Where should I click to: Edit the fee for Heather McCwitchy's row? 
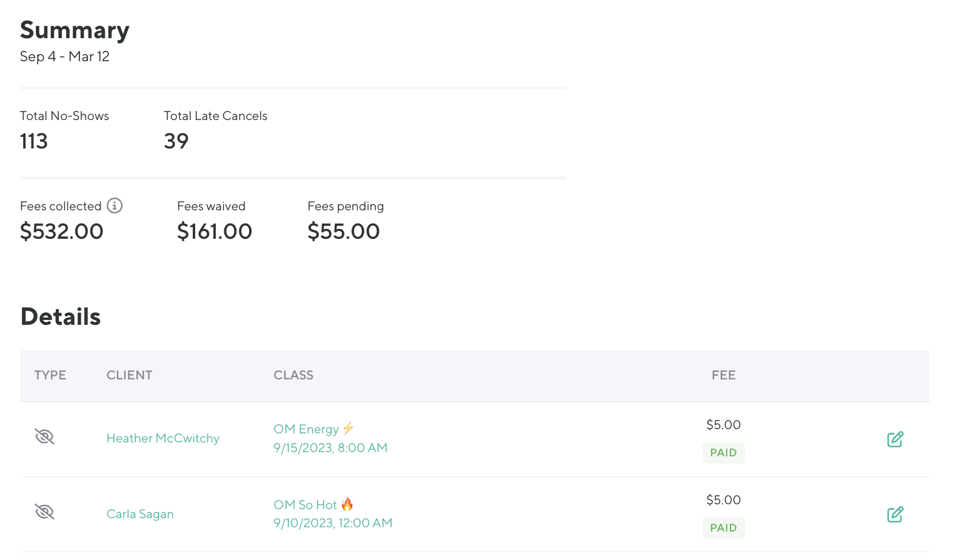coord(895,439)
